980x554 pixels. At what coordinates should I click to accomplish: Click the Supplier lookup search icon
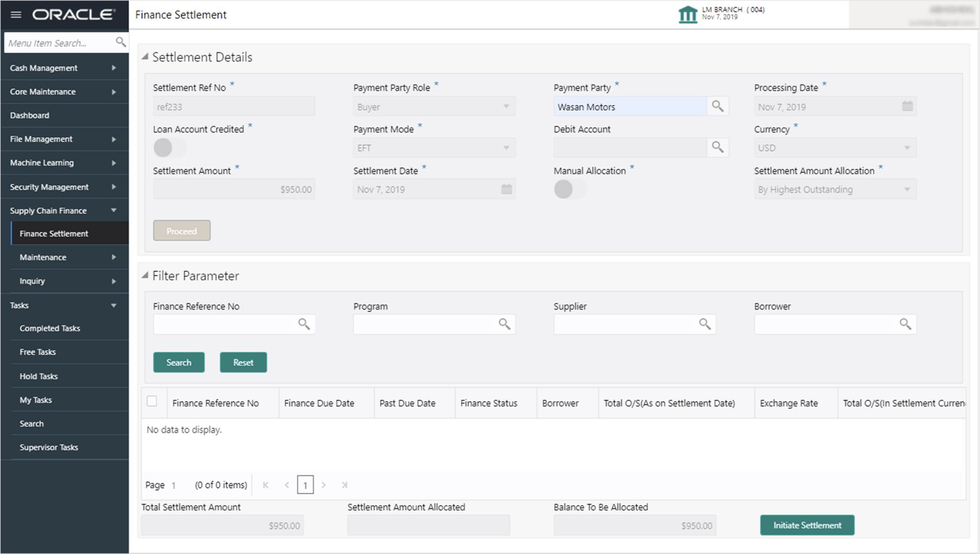tap(705, 324)
